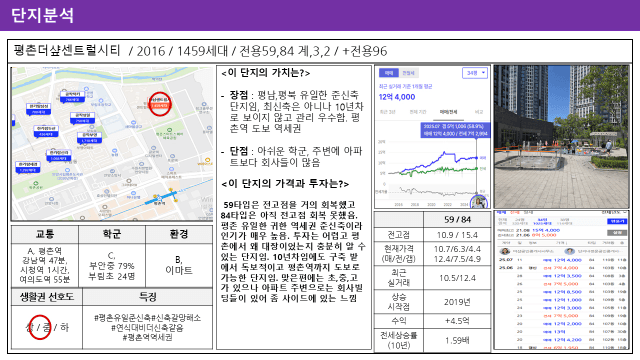Click the green park marker east of the complex
640x360 pixels.
click(x=169, y=130)
